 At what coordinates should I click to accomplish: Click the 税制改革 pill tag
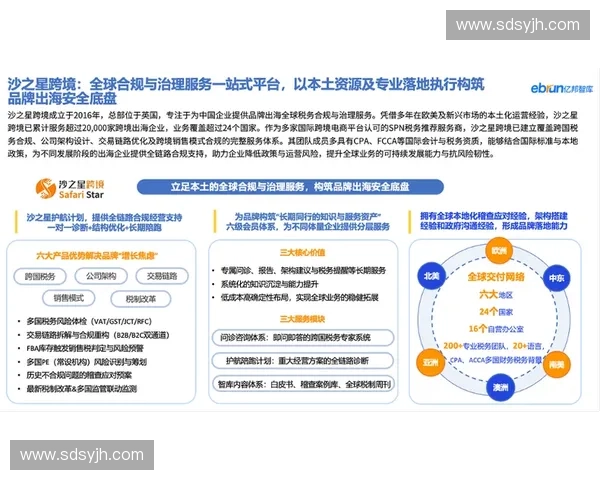click(140, 299)
